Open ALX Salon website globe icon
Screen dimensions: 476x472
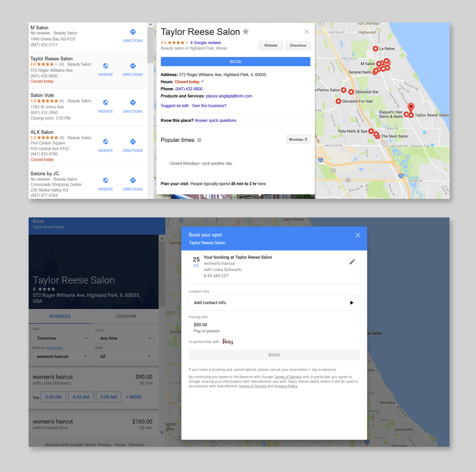coord(106,142)
